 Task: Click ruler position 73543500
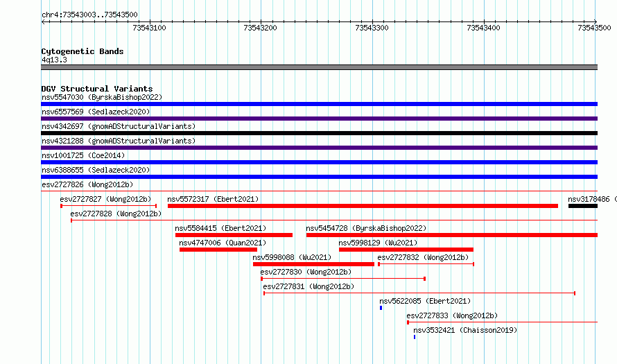594,28
